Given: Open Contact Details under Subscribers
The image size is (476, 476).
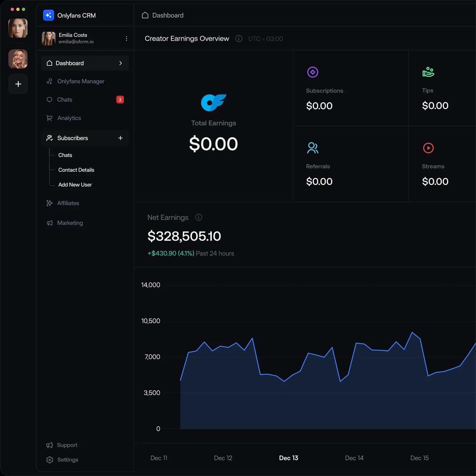Looking at the screenshot, I should click(76, 170).
